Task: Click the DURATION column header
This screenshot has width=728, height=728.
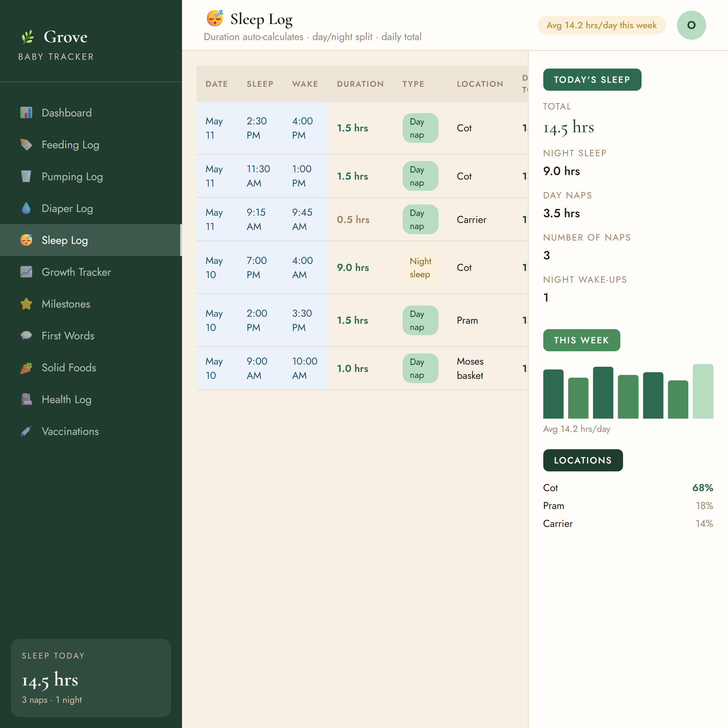Action: [360, 84]
